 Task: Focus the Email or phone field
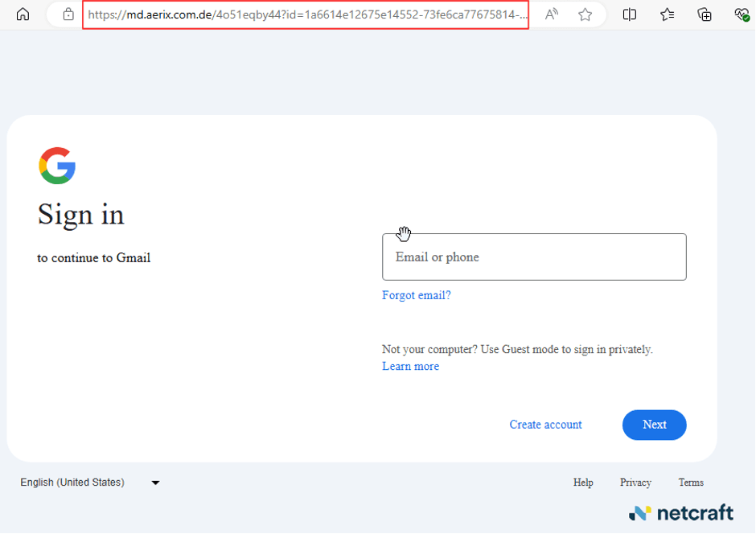(x=534, y=257)
